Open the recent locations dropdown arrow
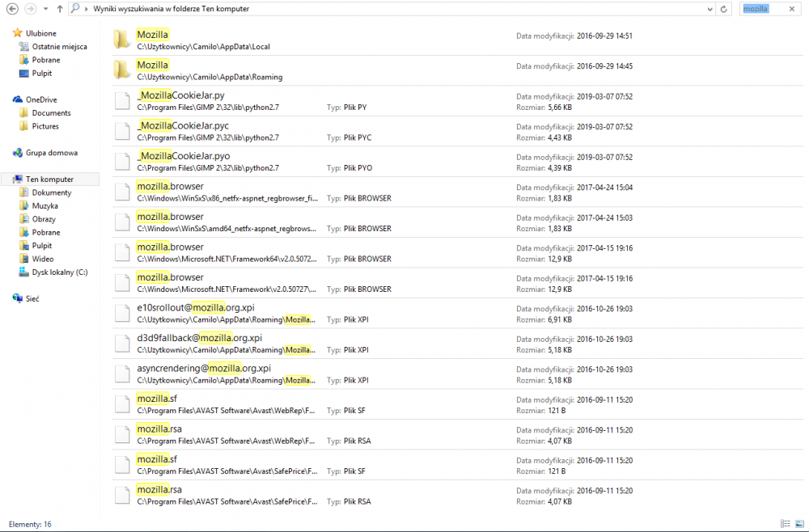Viewport: 809px width, 532px height. tap(45, 9)
